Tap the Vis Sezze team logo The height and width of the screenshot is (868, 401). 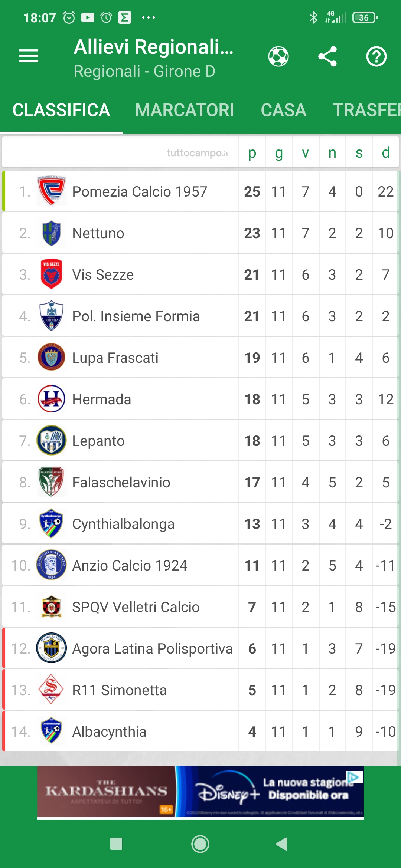(52, 274)
